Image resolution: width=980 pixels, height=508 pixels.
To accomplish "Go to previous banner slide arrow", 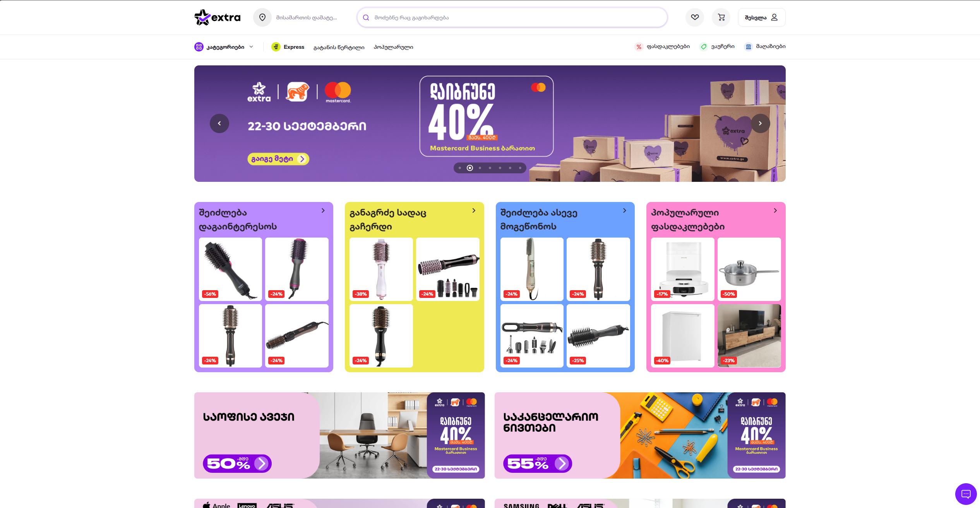I will (x=219, y=123).
